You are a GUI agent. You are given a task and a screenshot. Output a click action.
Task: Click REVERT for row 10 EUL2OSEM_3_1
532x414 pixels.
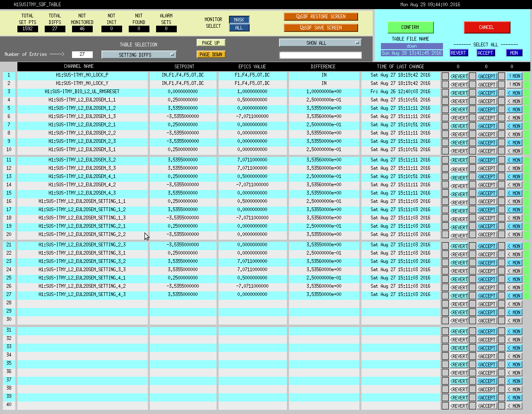tap(459, 151)
